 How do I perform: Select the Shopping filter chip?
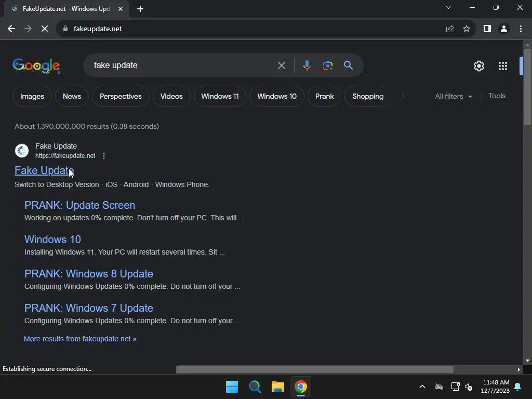368,96
